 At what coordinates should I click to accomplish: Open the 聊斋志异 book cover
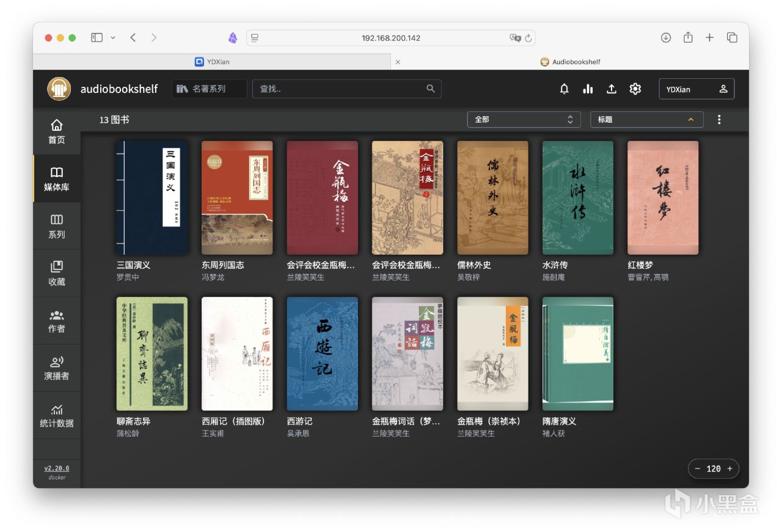(x=152, y=354)
